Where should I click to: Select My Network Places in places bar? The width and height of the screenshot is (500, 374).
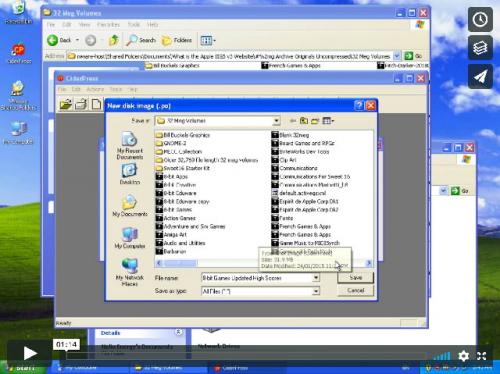point(130,272)
